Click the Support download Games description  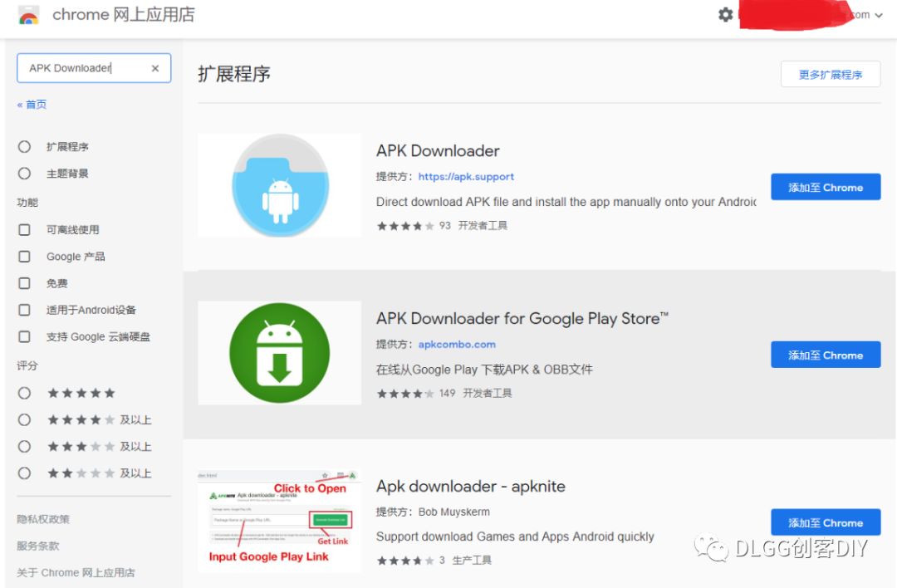point(515,537)
